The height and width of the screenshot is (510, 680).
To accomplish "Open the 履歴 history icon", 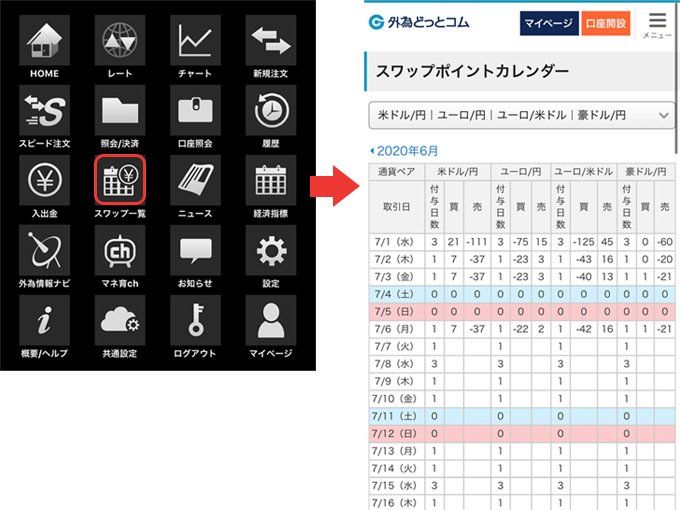I will (270, 110).
